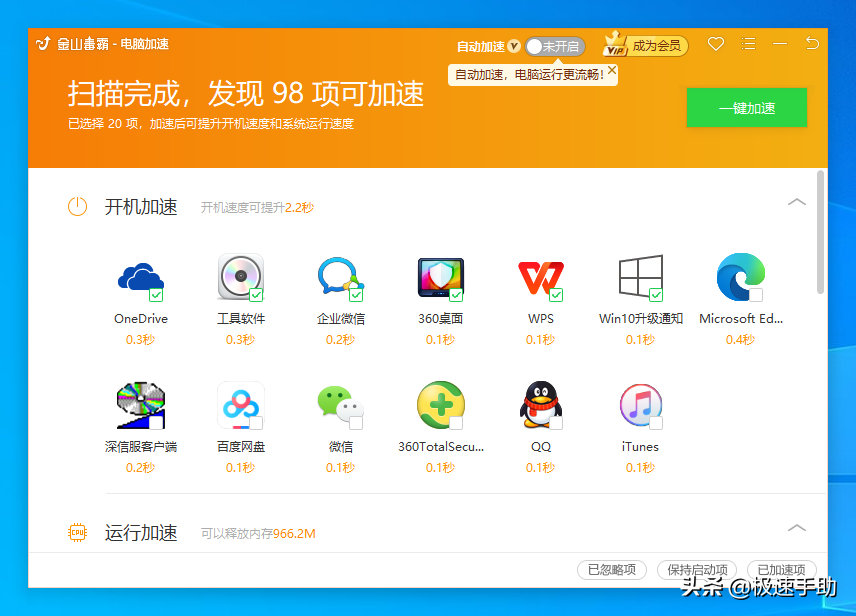Click the WPS app icon
Screen dimensions: 856x616
540,277
